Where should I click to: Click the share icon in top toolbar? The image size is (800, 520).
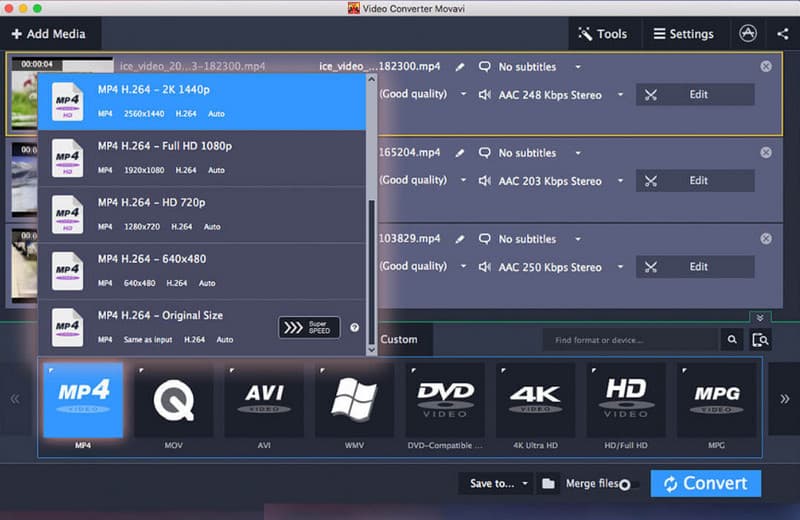coord(782,33)
